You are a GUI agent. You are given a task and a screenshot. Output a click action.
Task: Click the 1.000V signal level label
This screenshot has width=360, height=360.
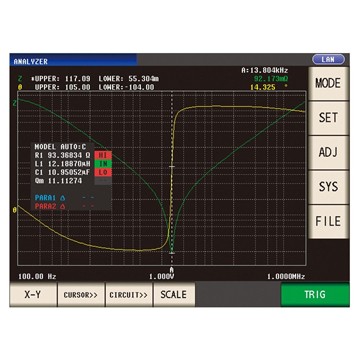(162, 277)
